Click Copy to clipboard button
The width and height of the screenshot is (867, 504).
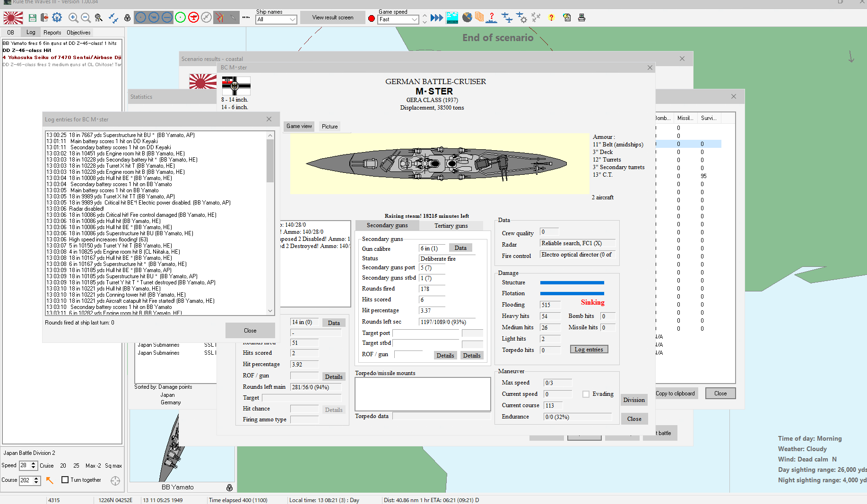pyautogui.click(x=675, y=393)
